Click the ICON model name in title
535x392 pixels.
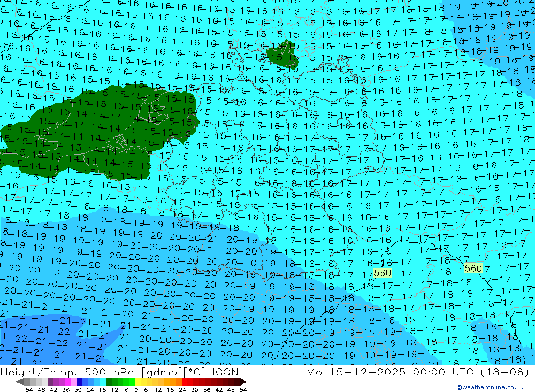click(x=225, y=372)
